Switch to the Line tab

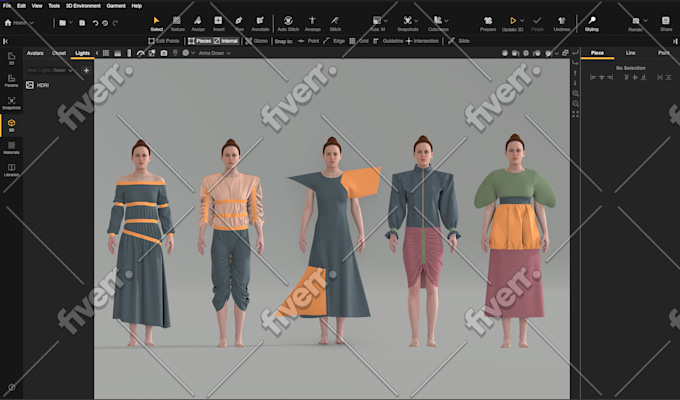631,53
